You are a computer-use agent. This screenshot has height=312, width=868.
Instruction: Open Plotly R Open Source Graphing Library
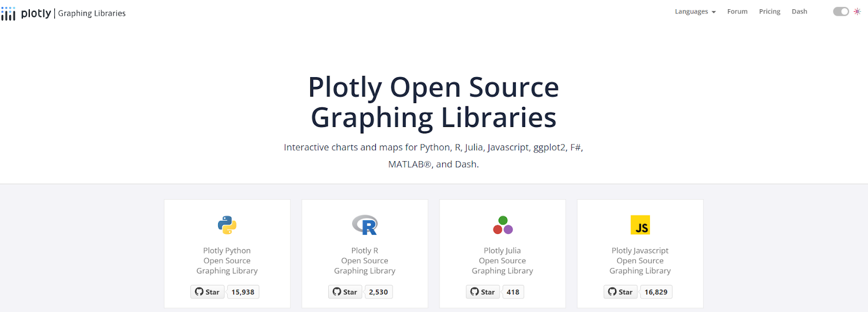tap(365, 260)
